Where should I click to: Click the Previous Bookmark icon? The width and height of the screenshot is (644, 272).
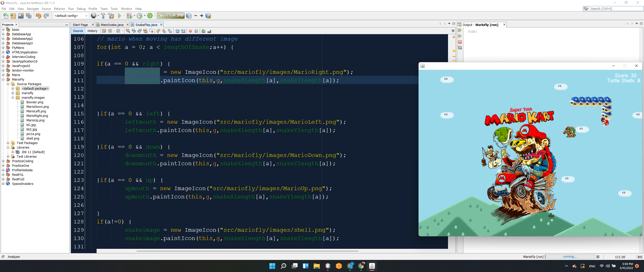click(x=158, y=31)
